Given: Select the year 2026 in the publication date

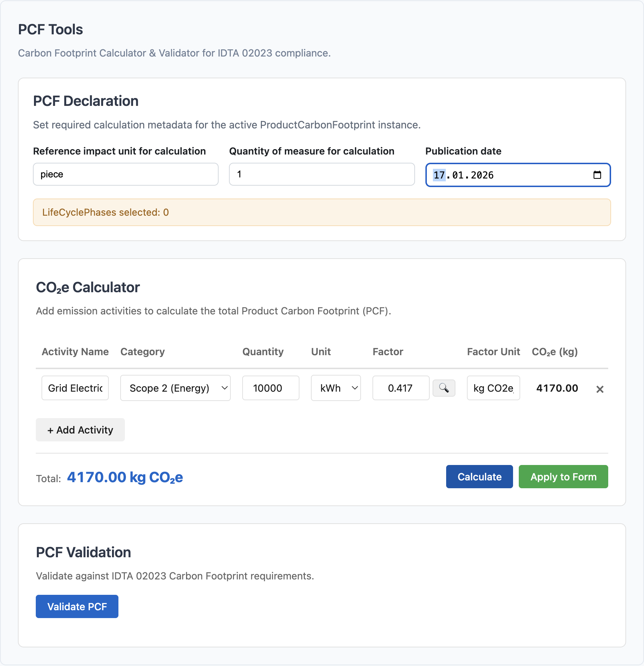Looking at the screenshot, I should (482, 175).
